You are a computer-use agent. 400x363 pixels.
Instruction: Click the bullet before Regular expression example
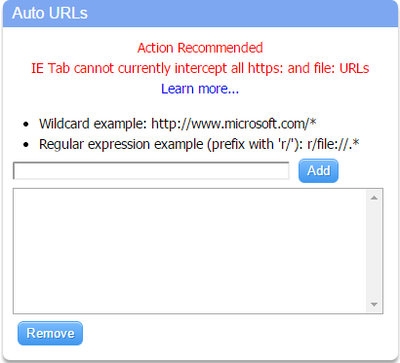tap(26, 145)
